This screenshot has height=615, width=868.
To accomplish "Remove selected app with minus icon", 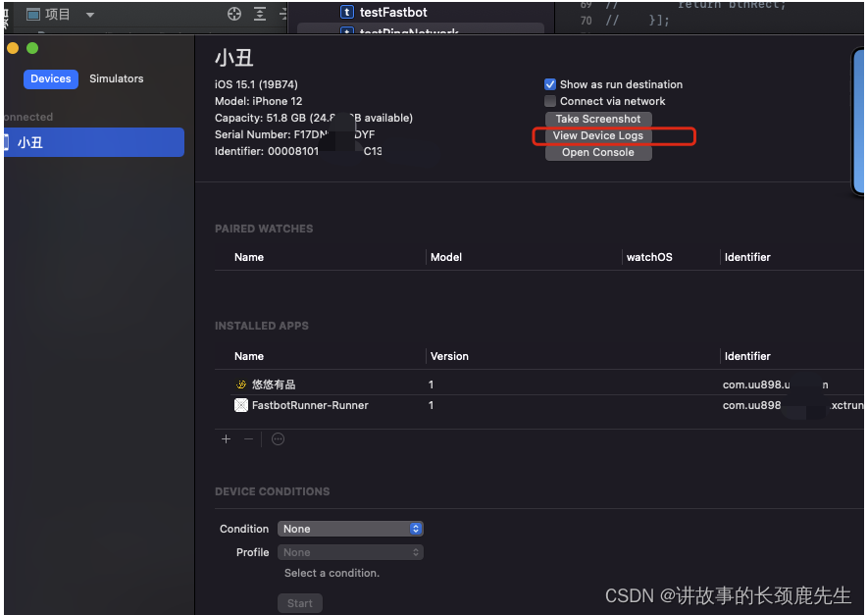I will tap(248, 439).
